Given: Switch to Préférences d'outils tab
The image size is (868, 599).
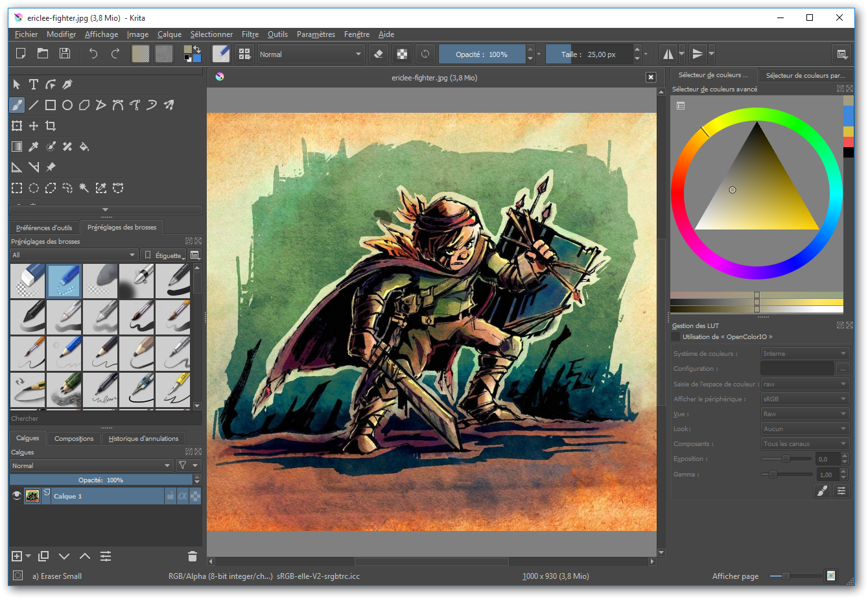Looking at the screenshot, I should point(44,228).
